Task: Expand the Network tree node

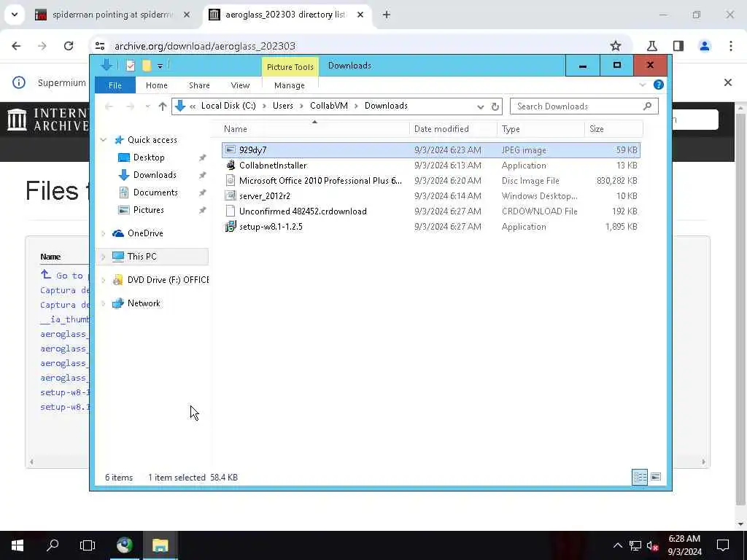Action: coord(104,303)
